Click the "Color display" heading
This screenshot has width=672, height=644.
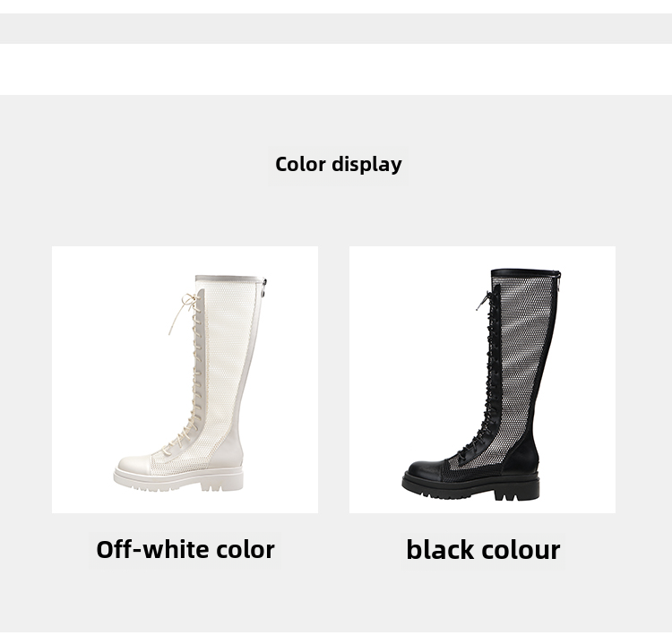coord(338,165)
